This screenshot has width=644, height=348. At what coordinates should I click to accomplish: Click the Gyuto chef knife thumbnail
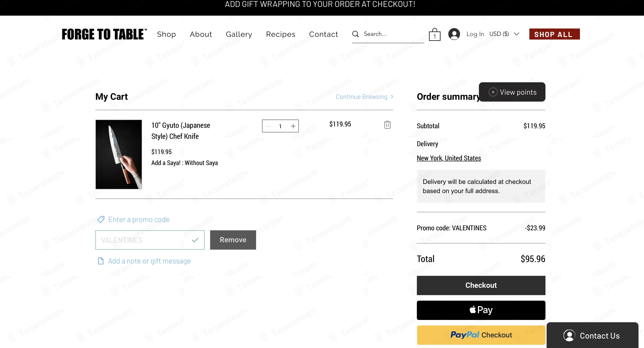click(119, 154)
